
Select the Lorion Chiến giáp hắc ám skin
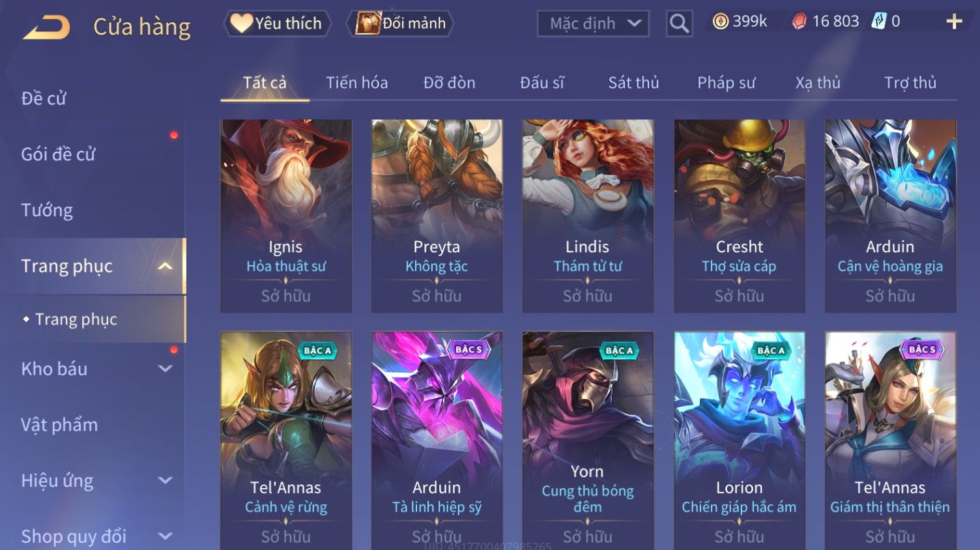point(740,441)
